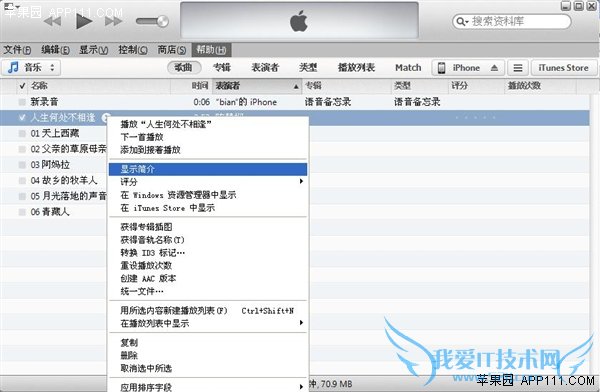This screenshot has height=392, width=600.
Task: Open the 编辑(E) menu
Action: click(55, 50)
